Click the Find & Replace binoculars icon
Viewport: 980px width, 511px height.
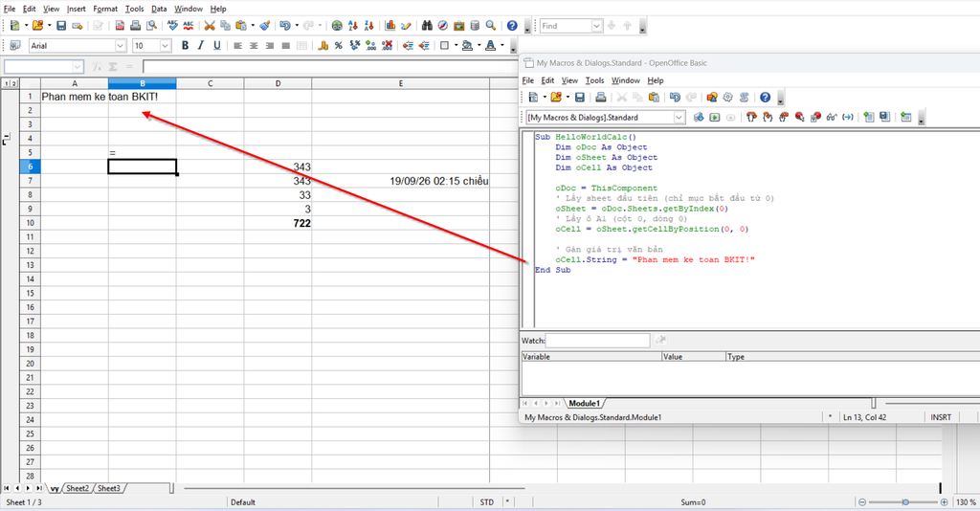(x=427, y=26)
